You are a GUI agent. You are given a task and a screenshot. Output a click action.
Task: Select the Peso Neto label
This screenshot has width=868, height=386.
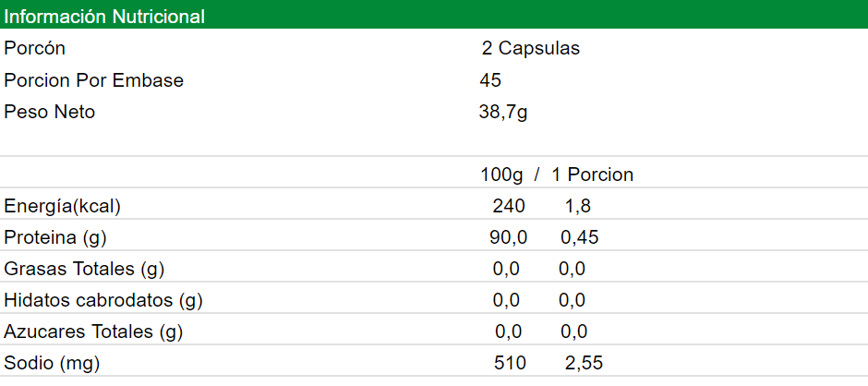pyautogui.click(x=50, y=113)
